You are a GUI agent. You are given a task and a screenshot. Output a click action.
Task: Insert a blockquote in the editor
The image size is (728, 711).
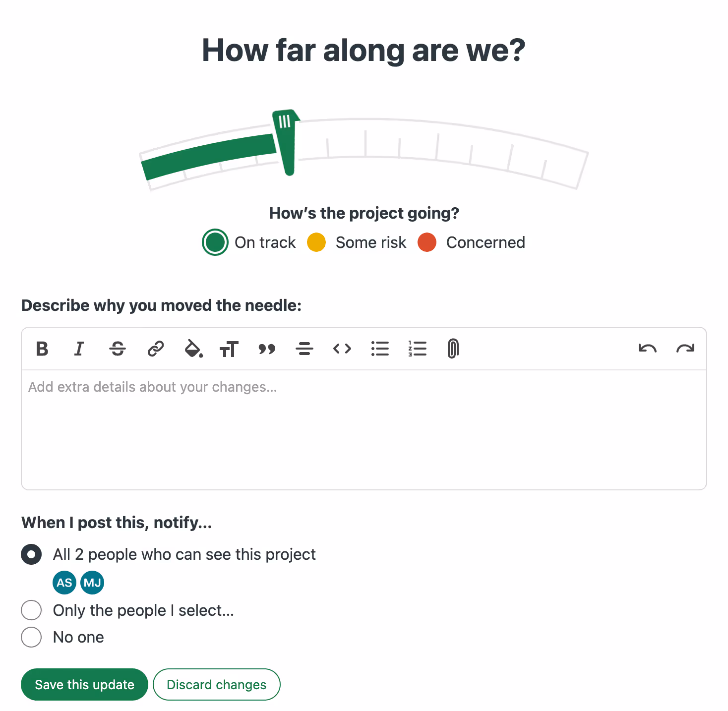[267, 349]
